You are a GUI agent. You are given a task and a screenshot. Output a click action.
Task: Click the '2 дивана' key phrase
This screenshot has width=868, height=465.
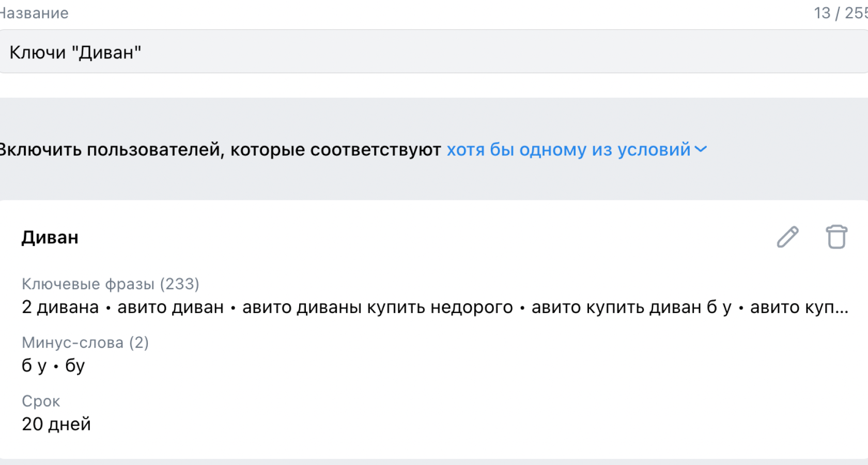point(60,307)
